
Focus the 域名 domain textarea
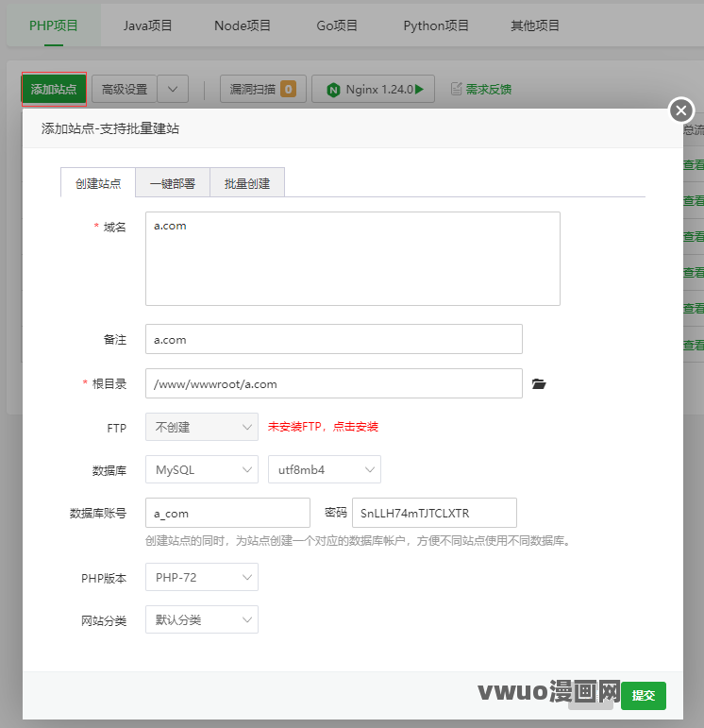click(353, 259)
